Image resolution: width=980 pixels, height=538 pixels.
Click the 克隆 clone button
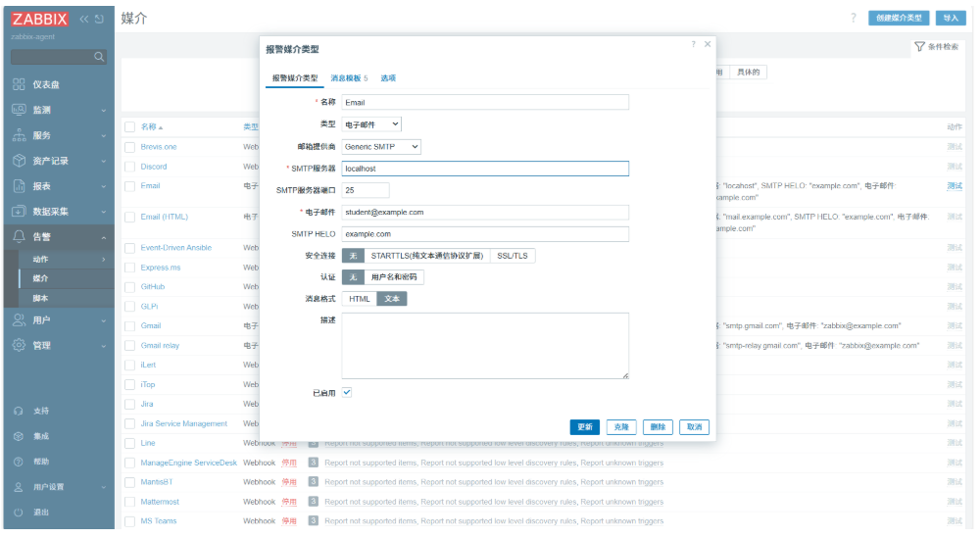tap(621, 427)
